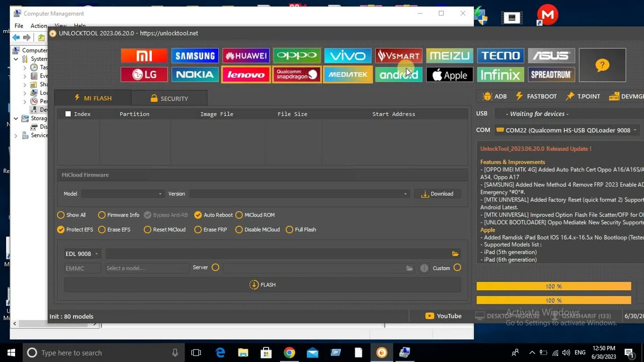Expand Storage node in Computer Management tree

[16, 119]
